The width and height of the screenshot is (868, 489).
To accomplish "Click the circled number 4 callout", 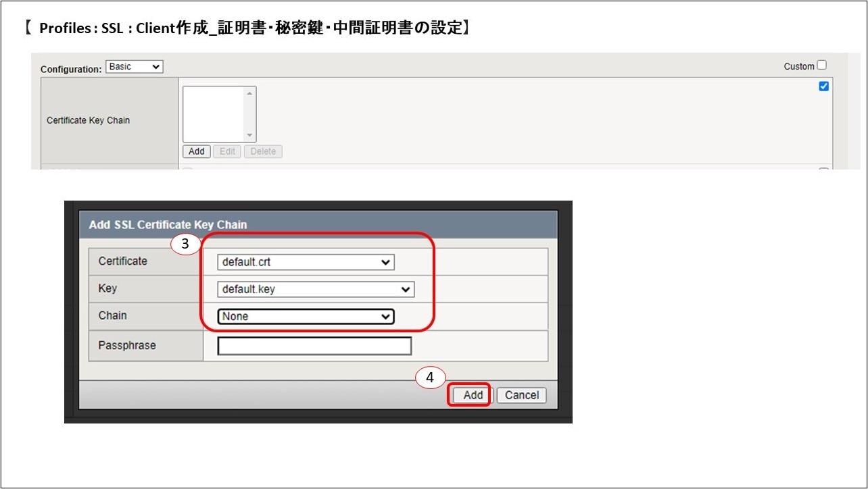I will [430, 378].
